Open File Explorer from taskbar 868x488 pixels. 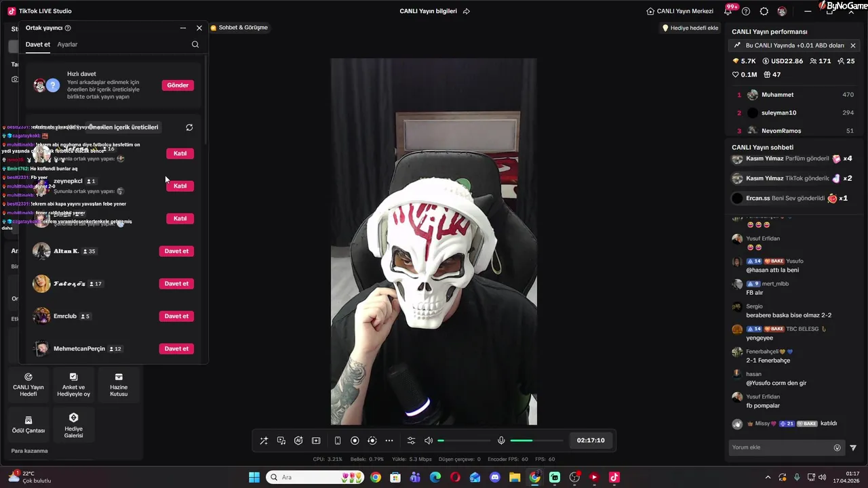[x=515, y=477]
